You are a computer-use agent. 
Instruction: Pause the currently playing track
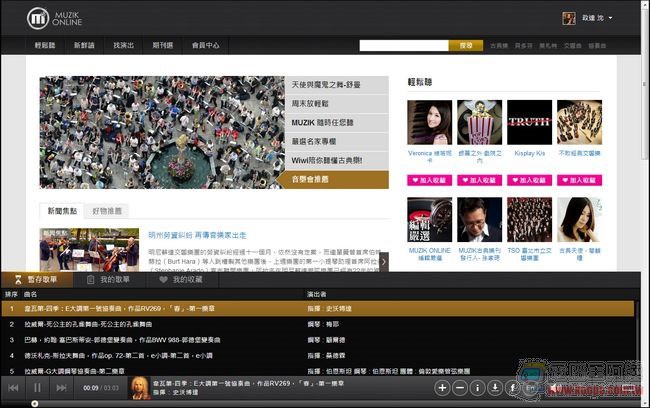pos(37,388)
